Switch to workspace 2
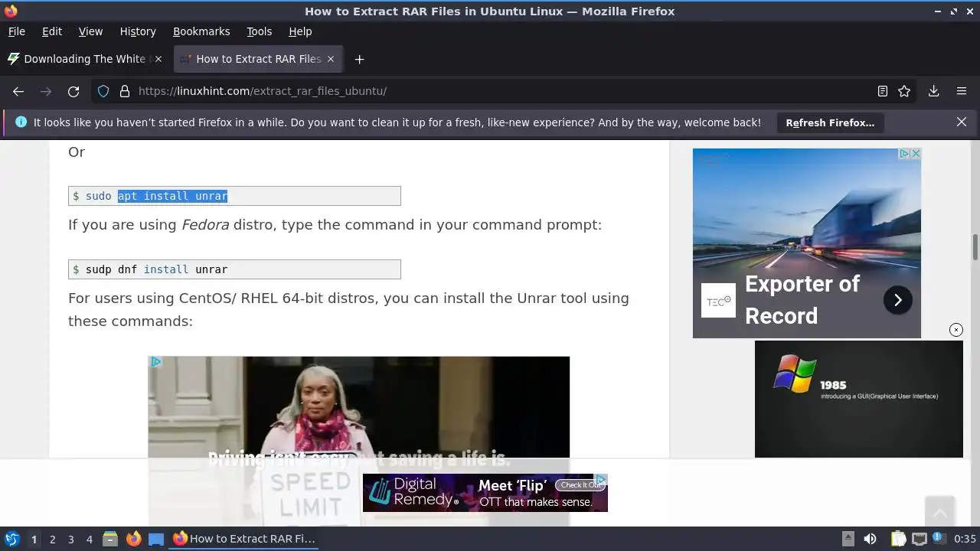 point(52,539)
